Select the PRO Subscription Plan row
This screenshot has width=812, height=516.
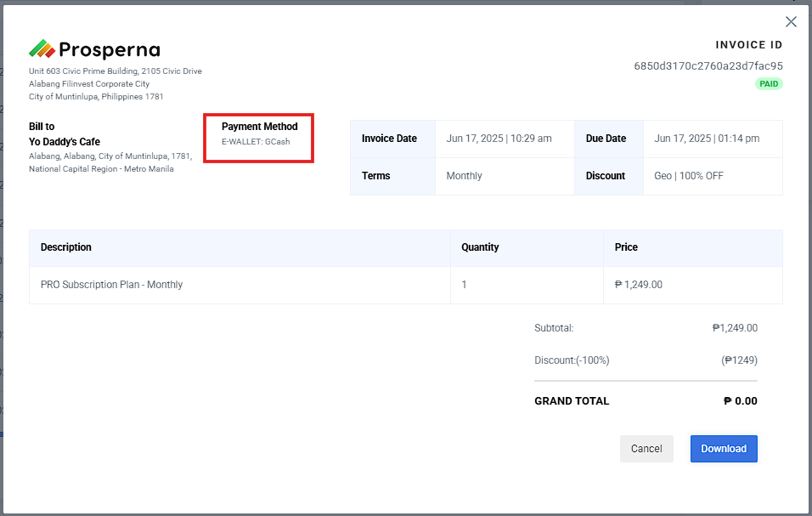(112, 285)
